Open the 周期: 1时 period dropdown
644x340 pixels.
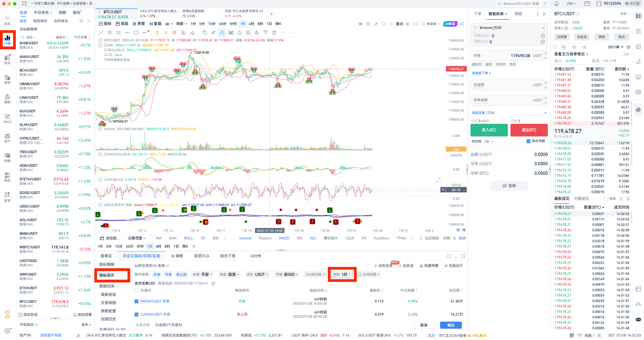pos(342,275)
